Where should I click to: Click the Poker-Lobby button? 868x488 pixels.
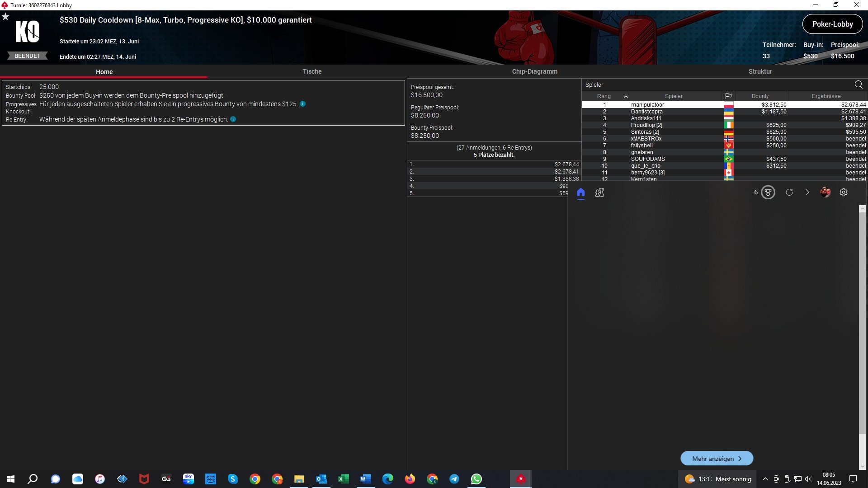click(x=832, y=24)
